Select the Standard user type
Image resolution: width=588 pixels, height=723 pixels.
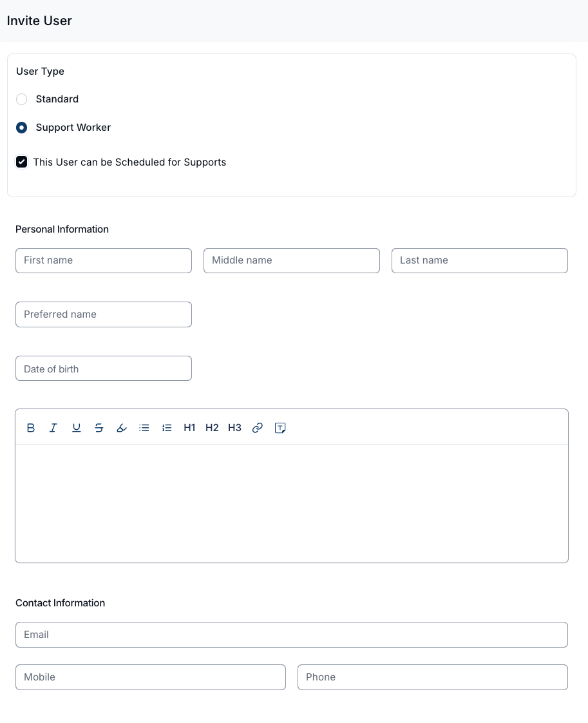(x=22, y=99)
